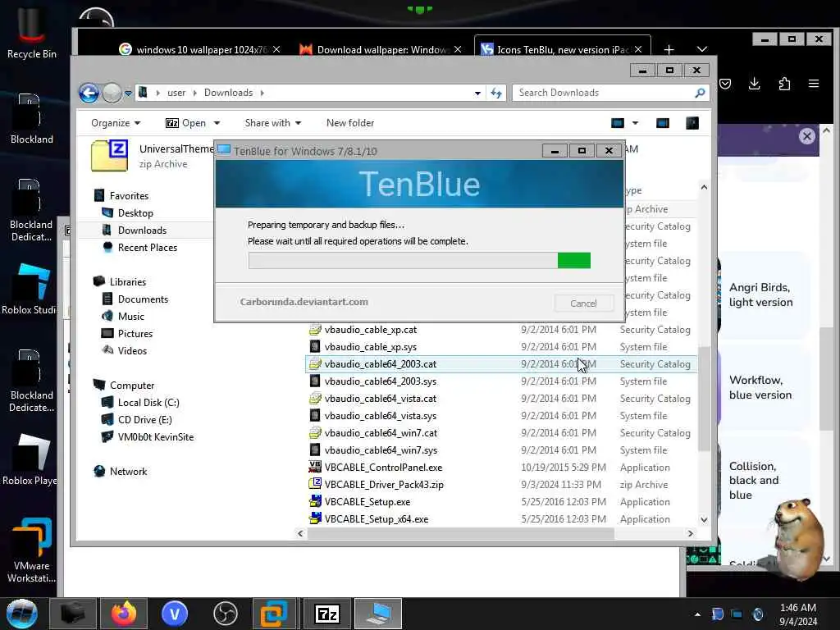Click the Windows Start button

pos(22,614)
